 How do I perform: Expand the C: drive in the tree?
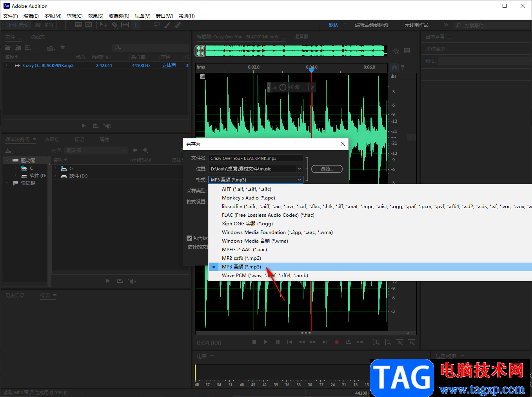click(x=16, y=168)
